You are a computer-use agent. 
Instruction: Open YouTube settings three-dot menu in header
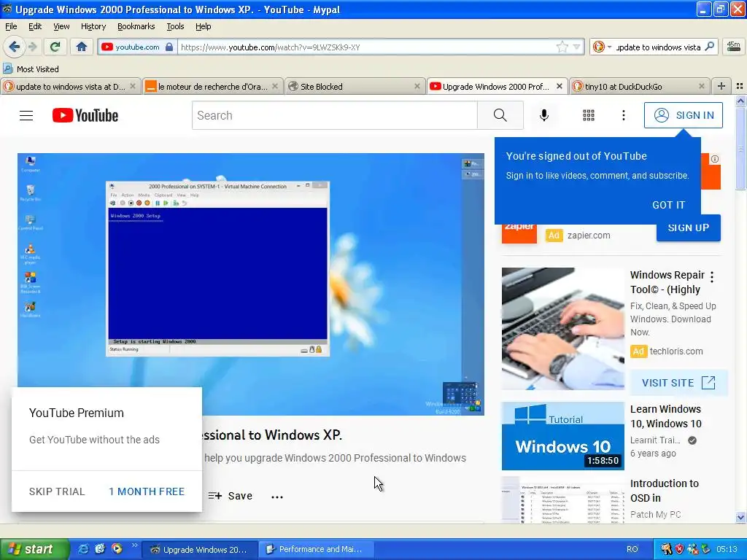click(623, 115)
